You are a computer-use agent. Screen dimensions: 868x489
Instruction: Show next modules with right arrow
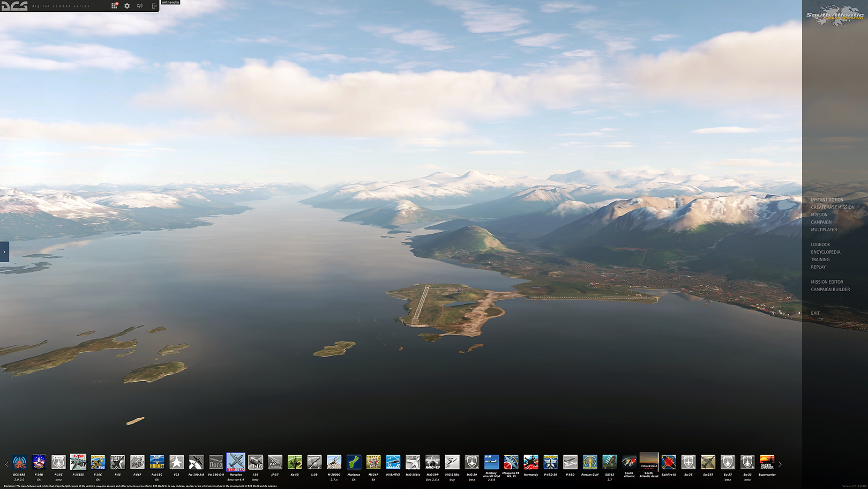(x=780, y=464)
